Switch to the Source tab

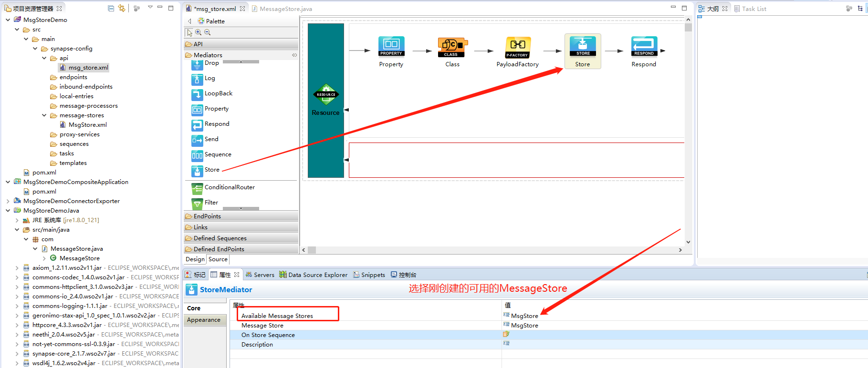click(218, 259)
